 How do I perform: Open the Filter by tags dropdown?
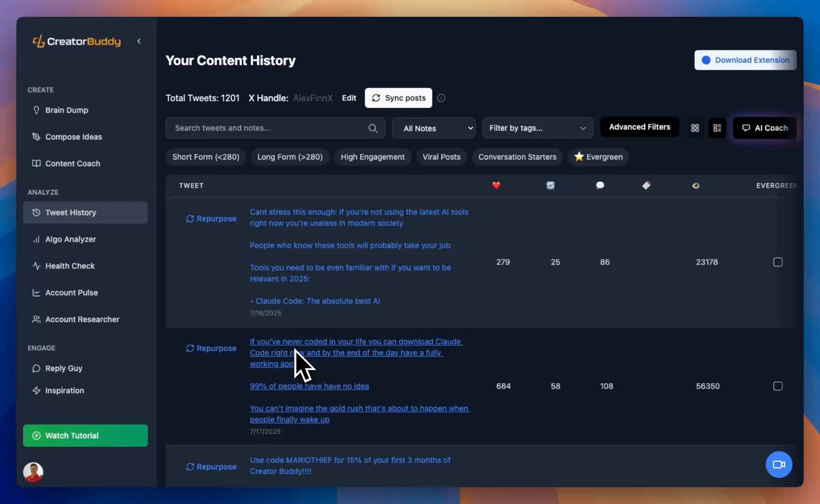point(537,128)
